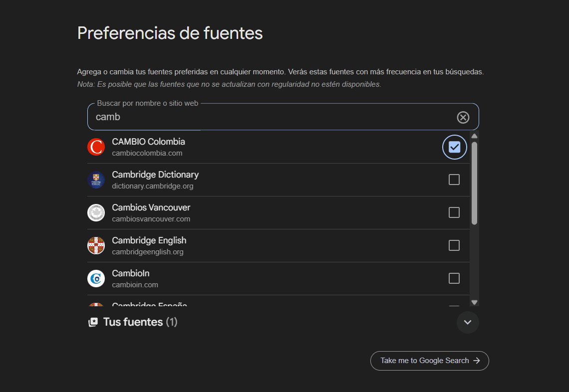Select the CAMBIO Colombia source name

tap(148, 142)
